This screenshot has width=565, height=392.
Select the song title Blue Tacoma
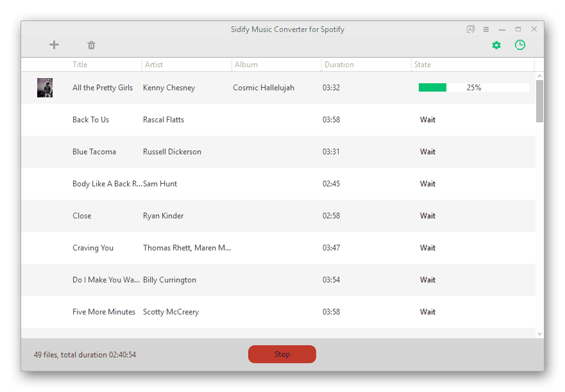(x=94, y=152)
